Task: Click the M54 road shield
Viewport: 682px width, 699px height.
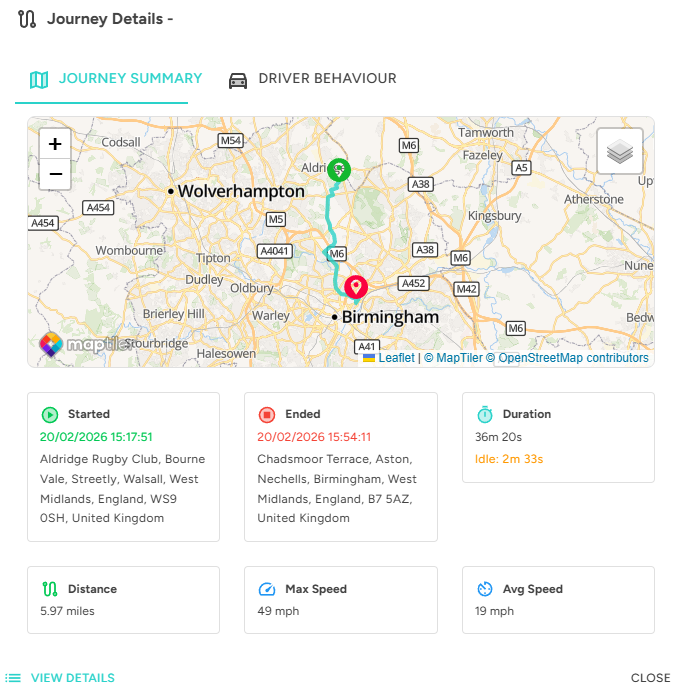Action: [231, 141]
